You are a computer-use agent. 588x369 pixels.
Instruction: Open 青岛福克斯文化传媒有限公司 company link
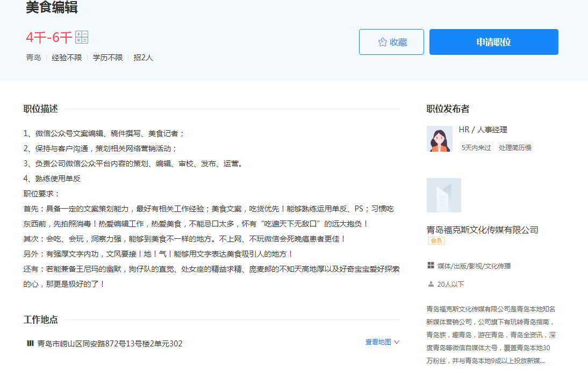pyautogui.click(x=482, y=230)
